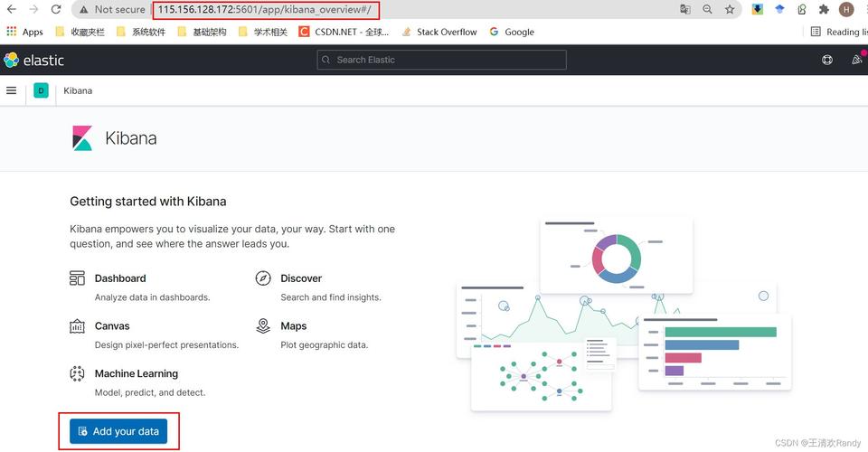Click the Add your data button
The image size is (868, 452).
tap(118, 431)
